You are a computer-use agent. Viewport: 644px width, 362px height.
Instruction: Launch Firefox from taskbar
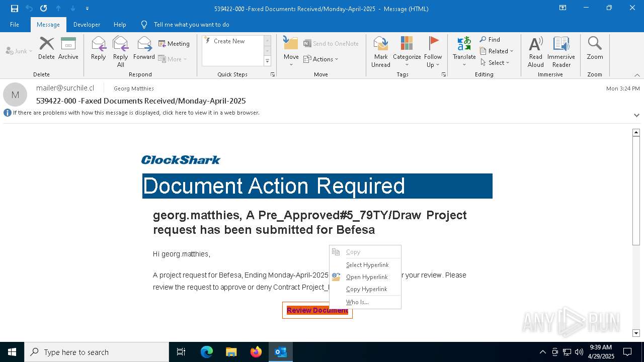(x=256, y=352)
